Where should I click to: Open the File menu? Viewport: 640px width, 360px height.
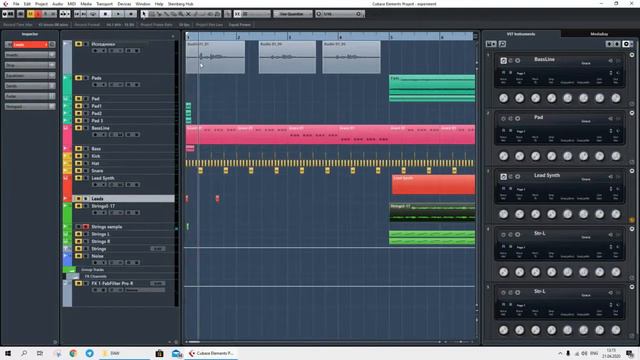coord(16,4)
